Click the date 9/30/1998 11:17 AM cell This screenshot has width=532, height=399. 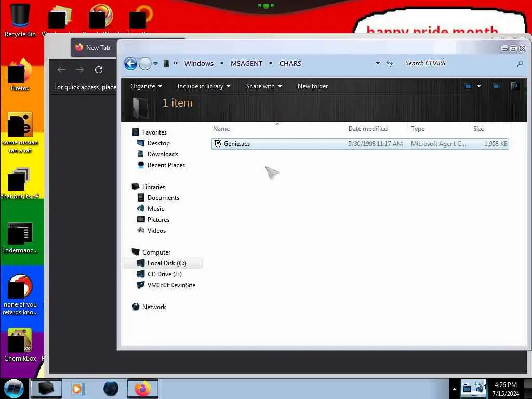375,144
